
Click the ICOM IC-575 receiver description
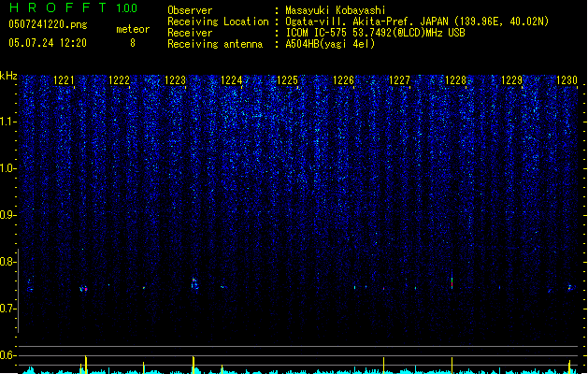(x=376, y=33)
